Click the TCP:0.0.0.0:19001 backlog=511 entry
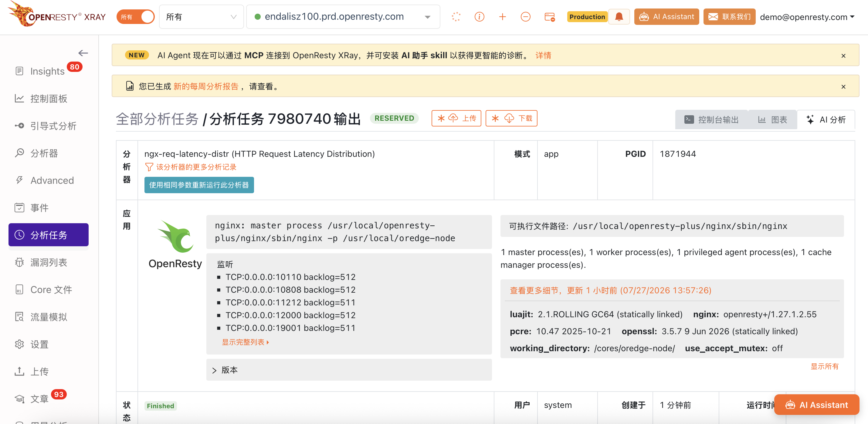 click(290, 328)
